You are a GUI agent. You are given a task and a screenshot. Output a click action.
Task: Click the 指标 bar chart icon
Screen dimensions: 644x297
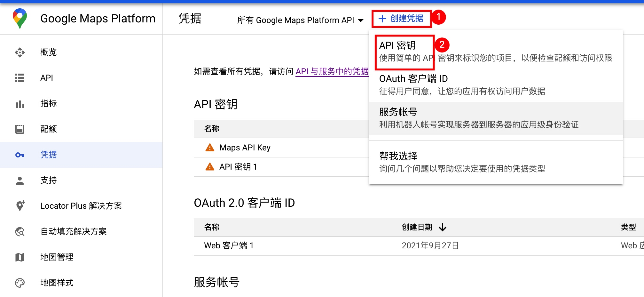pyautogui.click(x=20, y=104)
